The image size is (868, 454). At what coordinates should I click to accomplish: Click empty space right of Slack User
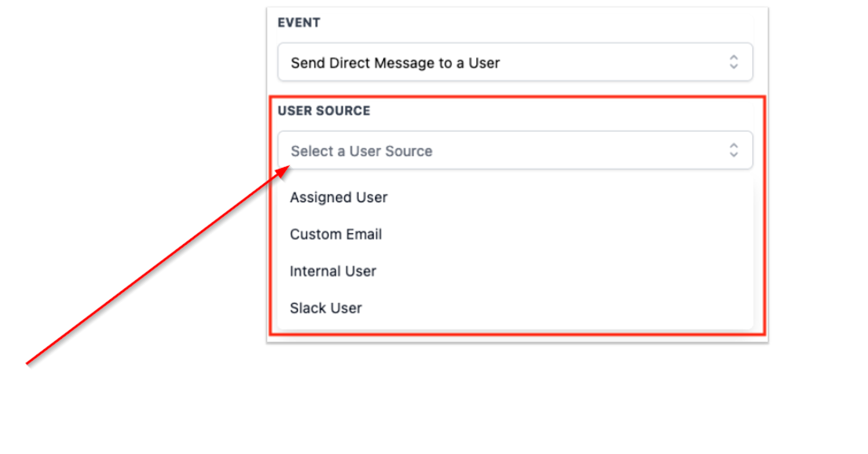556,308
